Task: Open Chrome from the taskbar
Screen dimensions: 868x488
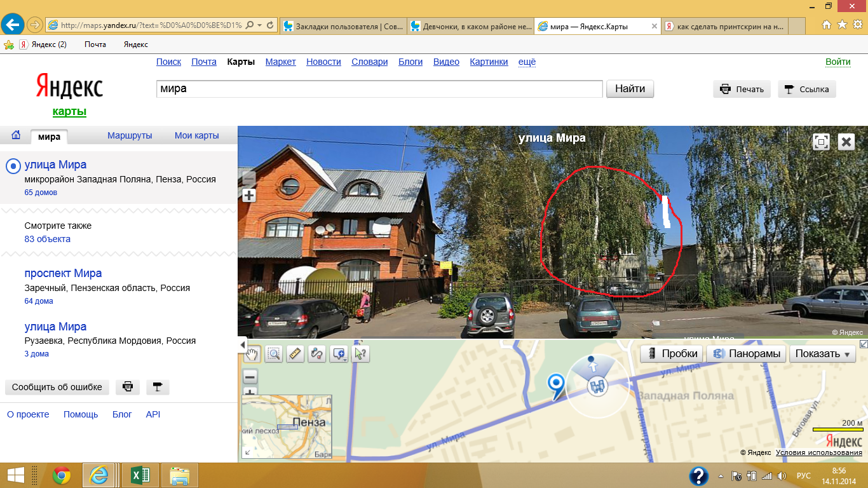Action: tap(62, 475)
